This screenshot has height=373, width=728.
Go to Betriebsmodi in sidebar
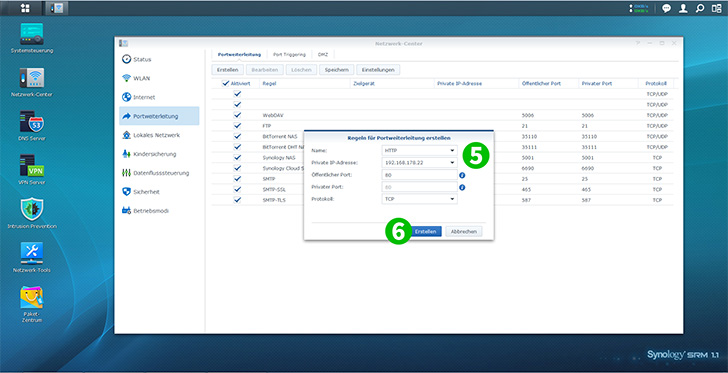pyautogui.click(x=159, y=210)
